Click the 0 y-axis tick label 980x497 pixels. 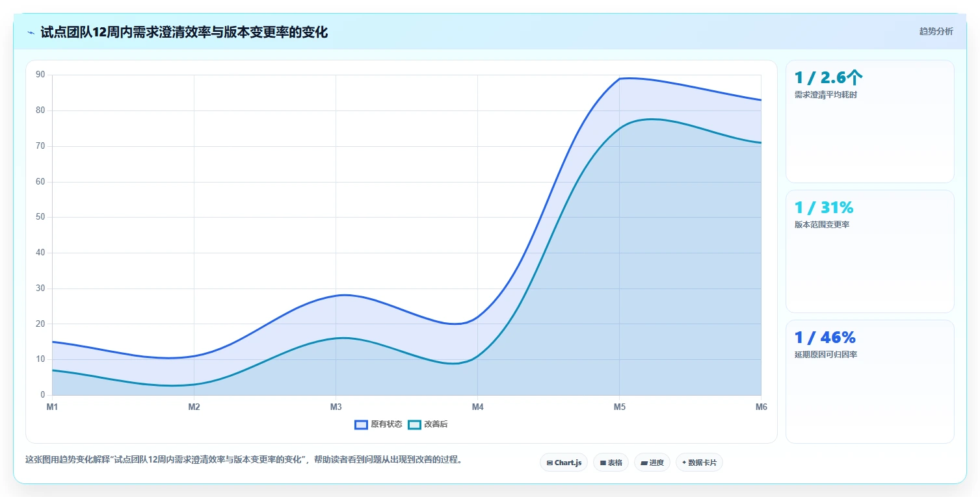click(x=43, y=395)
